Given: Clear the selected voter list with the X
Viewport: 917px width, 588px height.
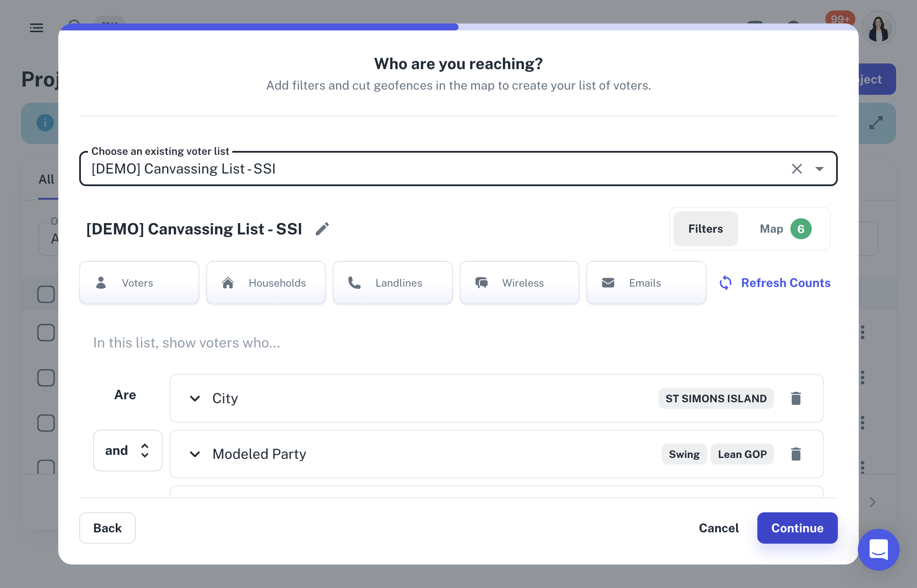Looking at the screenshot, I should (797, 169).
